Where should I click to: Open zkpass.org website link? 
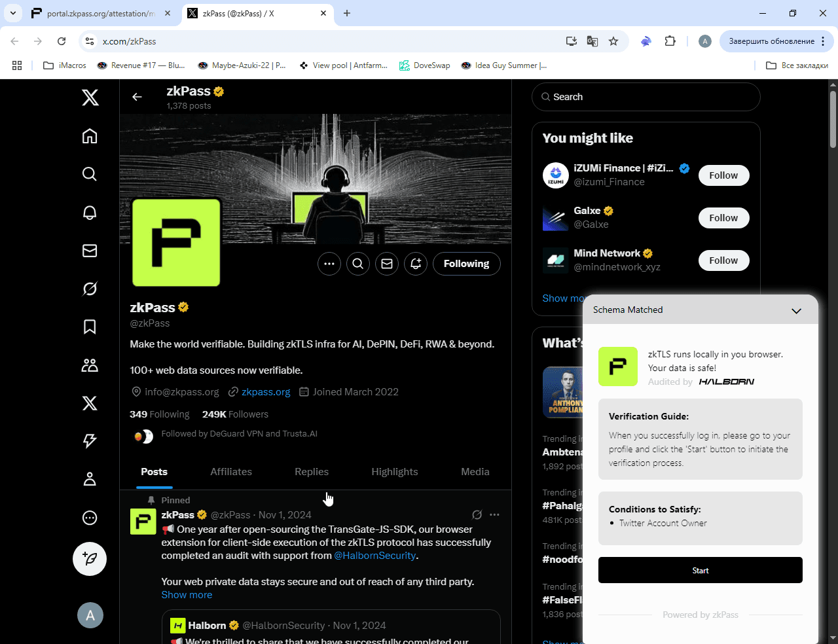coord(266,392)
